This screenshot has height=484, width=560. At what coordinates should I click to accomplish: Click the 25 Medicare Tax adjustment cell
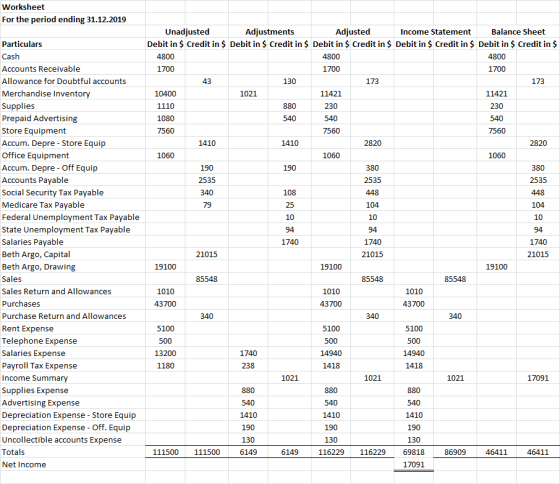point(290,205)
